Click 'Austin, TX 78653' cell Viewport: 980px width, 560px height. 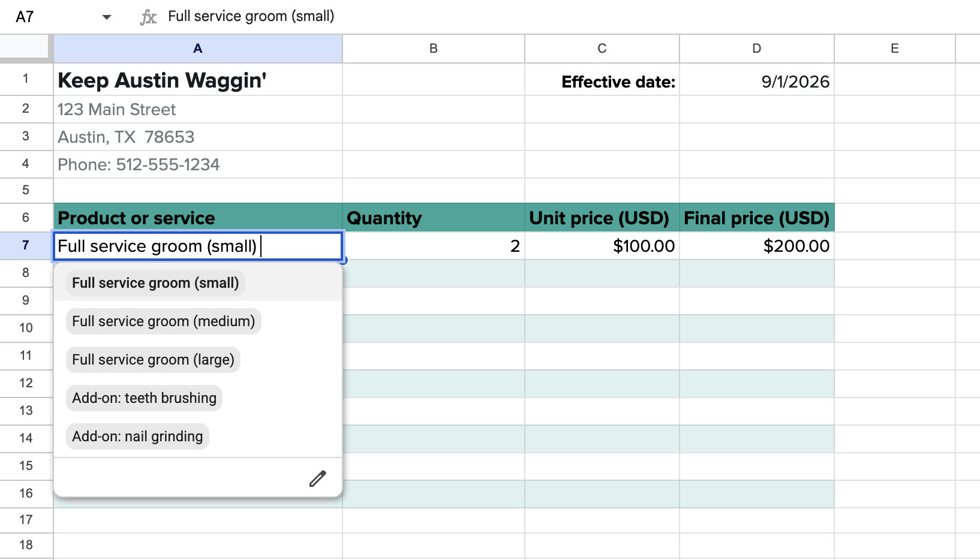[198, 137]
